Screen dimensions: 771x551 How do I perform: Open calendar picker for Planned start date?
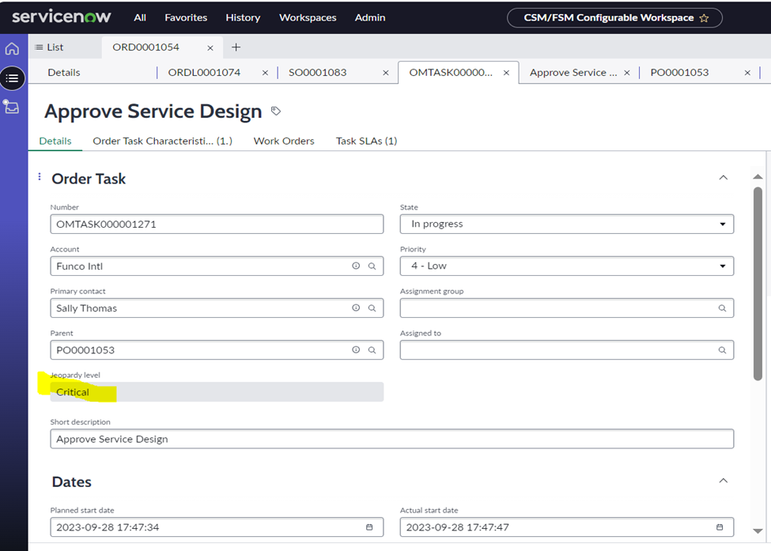click(x=369, y=527)
